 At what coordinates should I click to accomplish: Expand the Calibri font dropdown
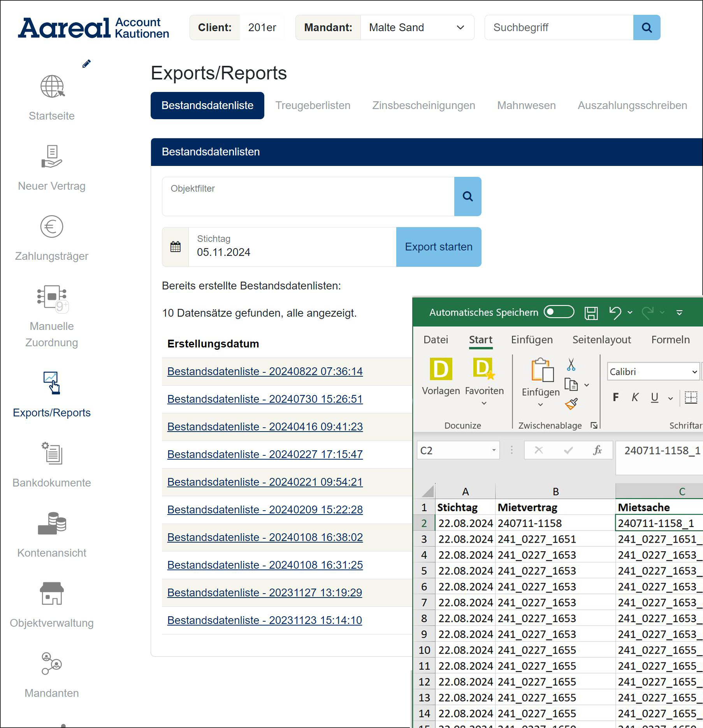(x=694, y=372)
